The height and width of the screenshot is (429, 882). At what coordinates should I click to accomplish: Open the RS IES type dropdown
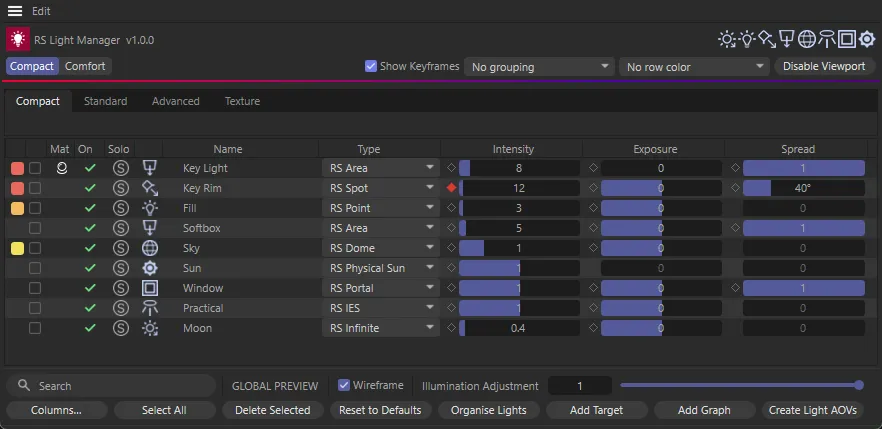pyautogui.click(x=381, y=308)
